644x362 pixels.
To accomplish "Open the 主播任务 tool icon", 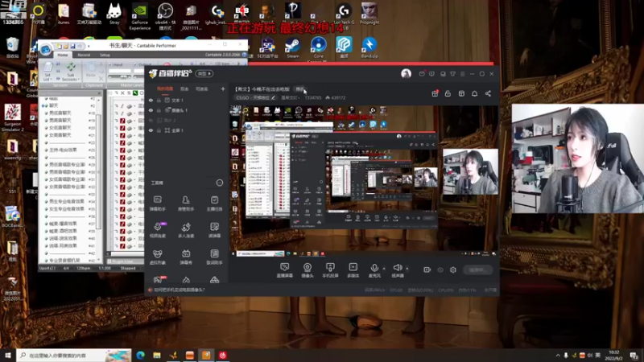I will click(x=214, y=204).
